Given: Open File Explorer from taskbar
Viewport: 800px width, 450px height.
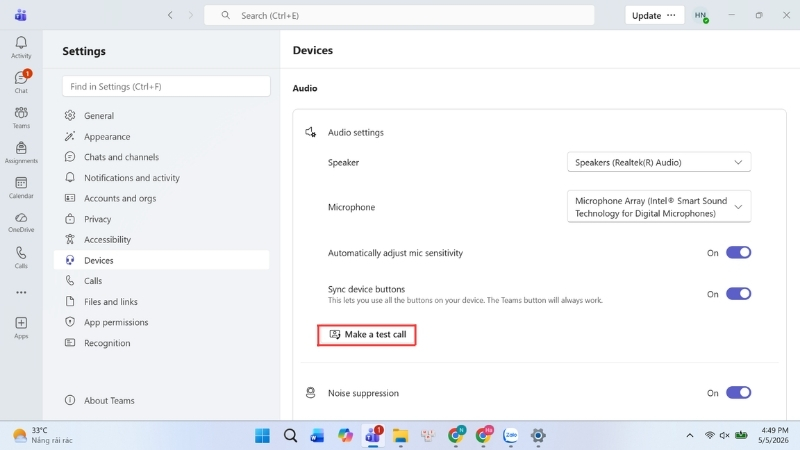Looking at the screenshot, I should [x=401, y=435].
